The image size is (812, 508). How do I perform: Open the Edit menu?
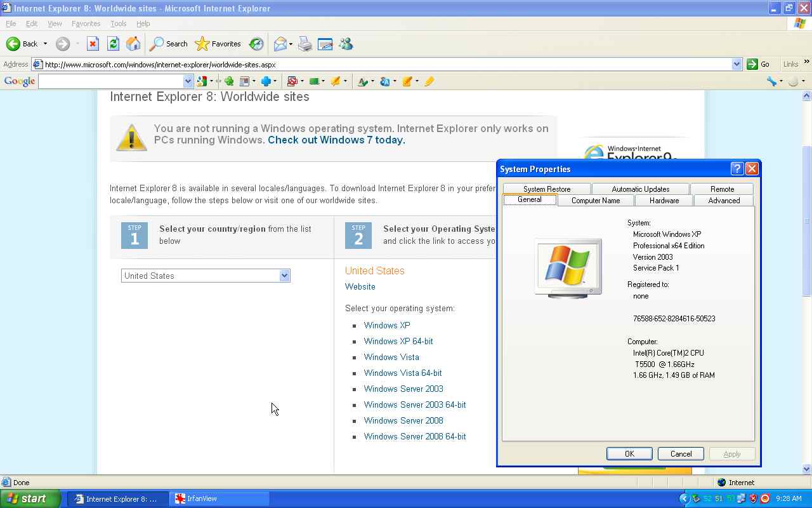click(31, 23)
